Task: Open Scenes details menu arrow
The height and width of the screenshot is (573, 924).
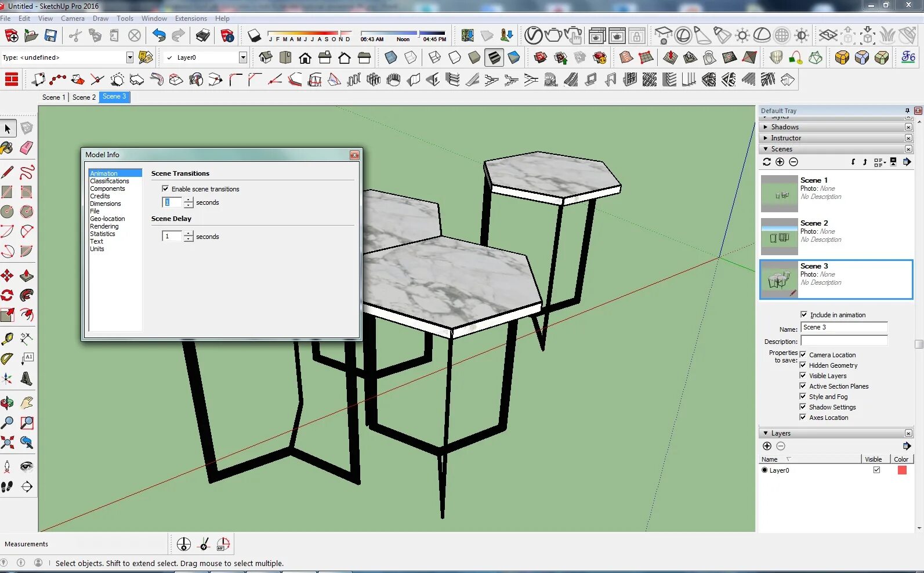Action: point(907,162)
